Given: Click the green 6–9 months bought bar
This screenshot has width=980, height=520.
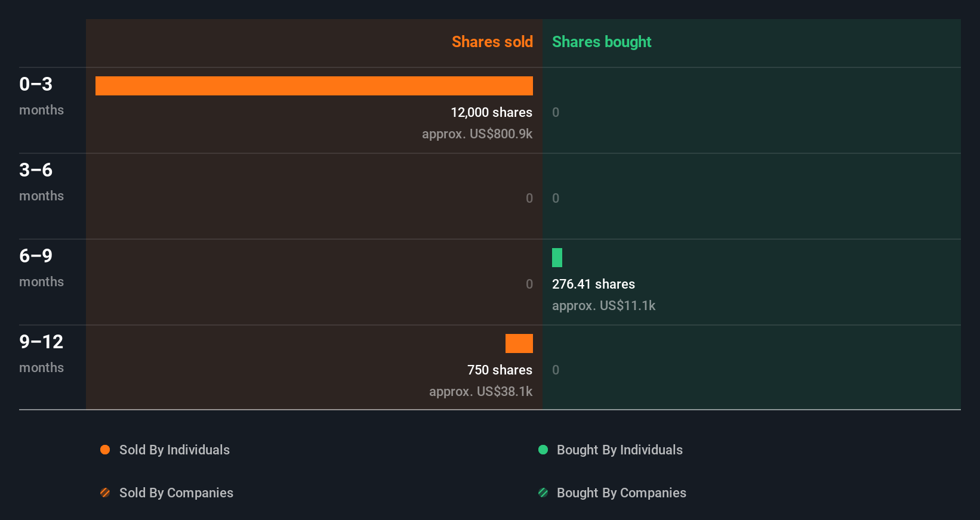Looking at the screenshot, I should pyautogui.click(x=557, y=258).
